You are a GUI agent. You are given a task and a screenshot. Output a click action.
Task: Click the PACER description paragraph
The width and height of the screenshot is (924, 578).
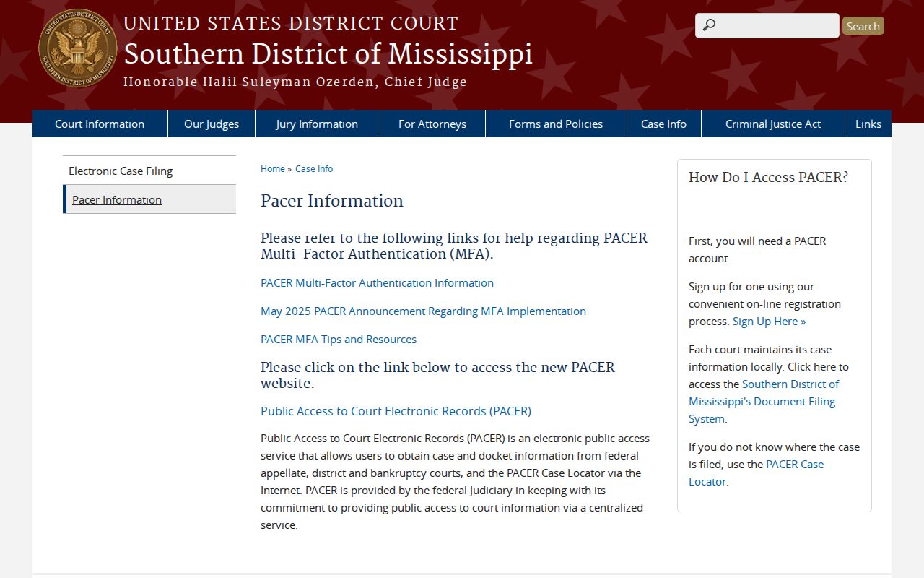[456, 481]
